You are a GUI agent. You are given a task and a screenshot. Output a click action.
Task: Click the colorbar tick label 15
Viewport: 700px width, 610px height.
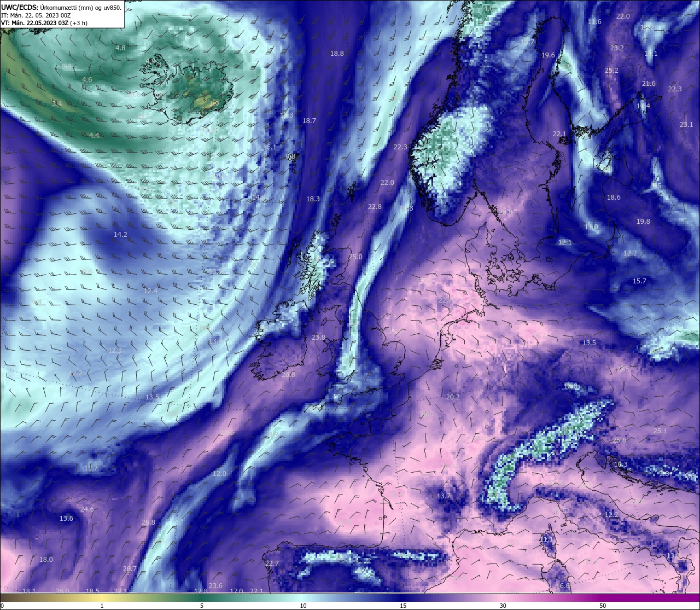point(403,606)
